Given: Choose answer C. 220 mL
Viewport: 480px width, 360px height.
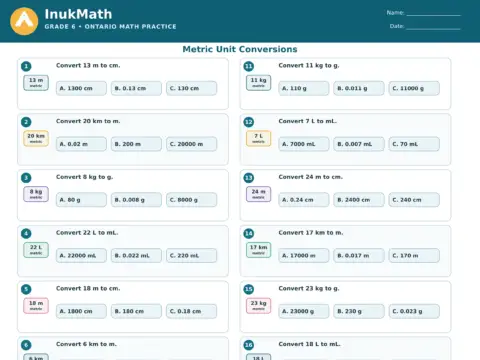Looking at the screenshot, I should (x=191, y=255).
